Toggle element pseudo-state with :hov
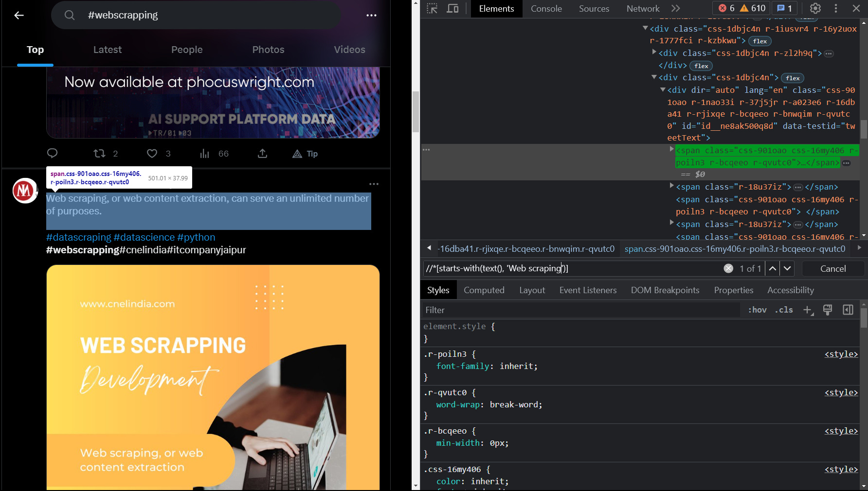868x491 pixels. (757, 310)
